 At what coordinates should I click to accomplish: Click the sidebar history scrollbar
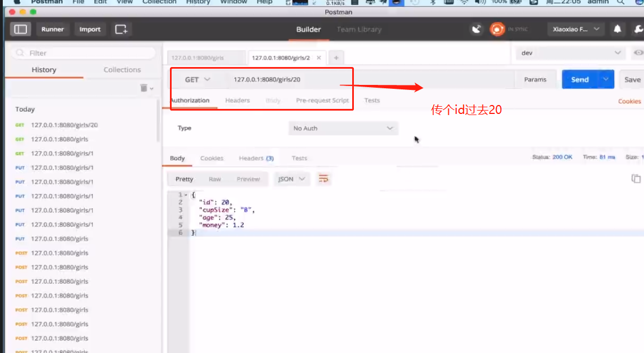coord(158,121)
